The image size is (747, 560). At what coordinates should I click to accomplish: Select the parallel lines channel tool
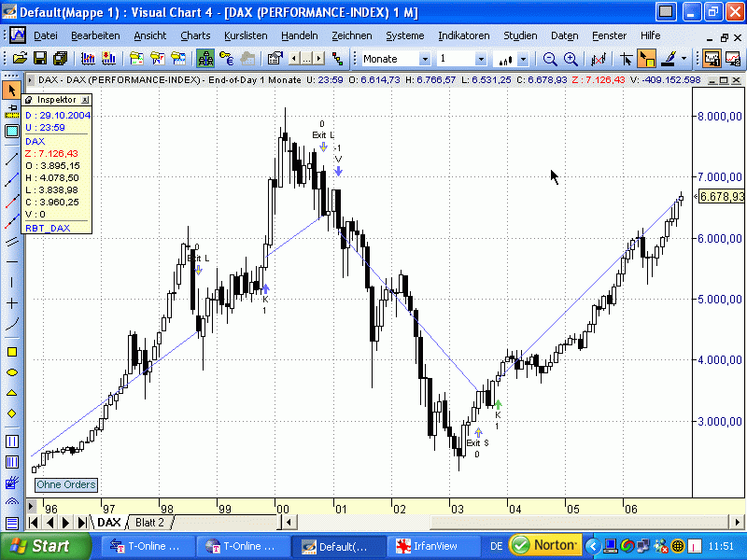[x=12, y=242]
